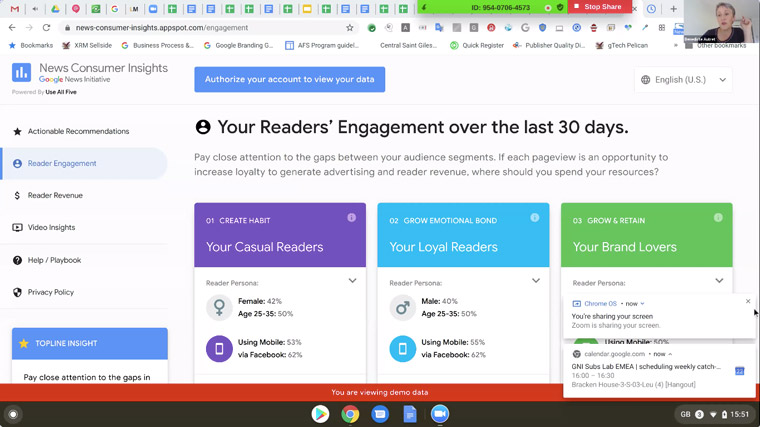Click the female gender icon on Casual Readers
Viewport: 760px width, 427px height.
219,307
